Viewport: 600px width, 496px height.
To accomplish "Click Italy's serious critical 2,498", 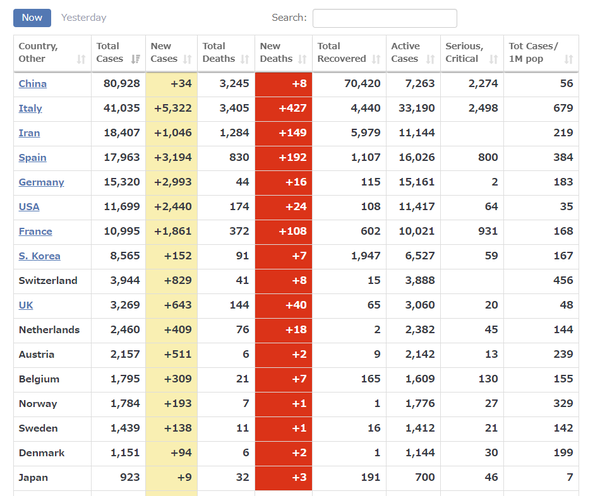I will point(483,108).
